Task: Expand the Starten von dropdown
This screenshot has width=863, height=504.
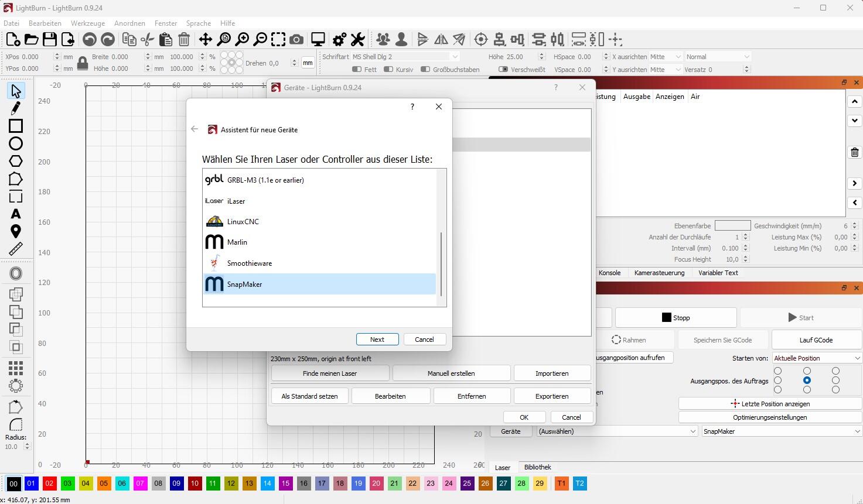Action: pyautogui.click(x=817, y=358)
